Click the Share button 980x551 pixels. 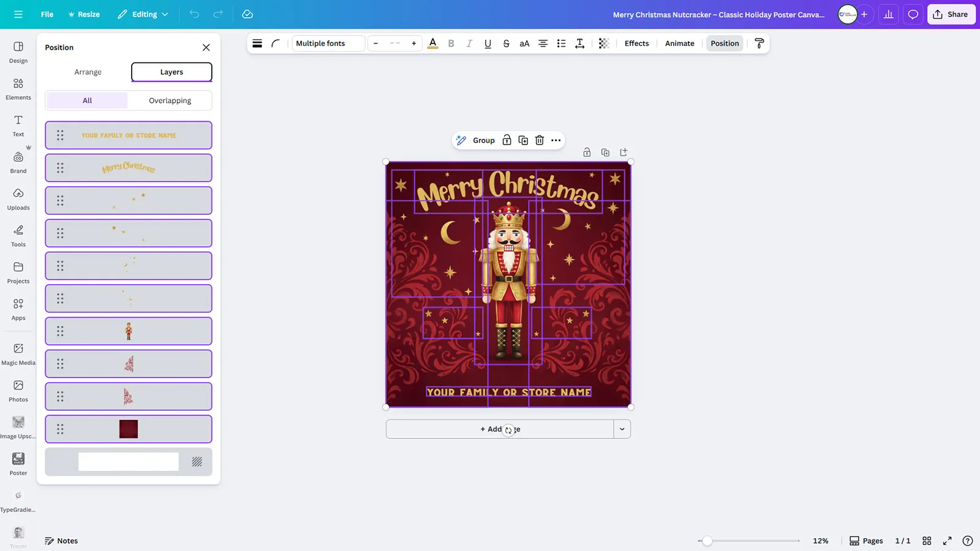click(951, 14)
